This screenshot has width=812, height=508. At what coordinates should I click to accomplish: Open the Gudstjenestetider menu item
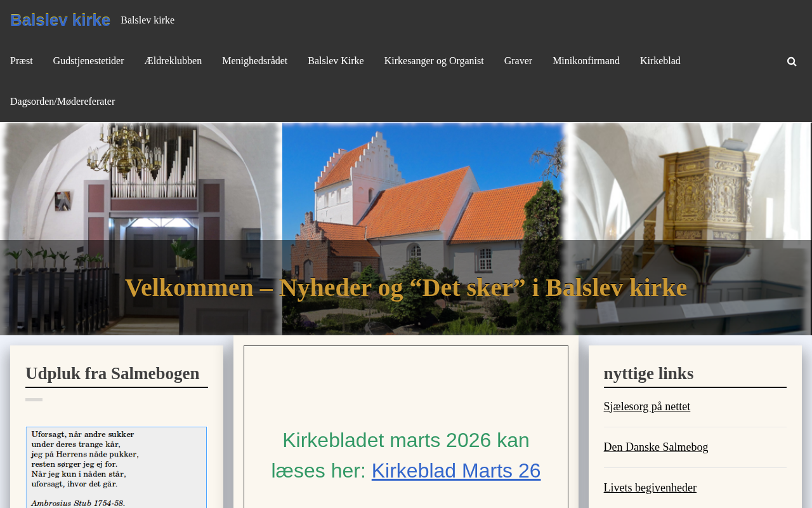(x=89, y=61)
